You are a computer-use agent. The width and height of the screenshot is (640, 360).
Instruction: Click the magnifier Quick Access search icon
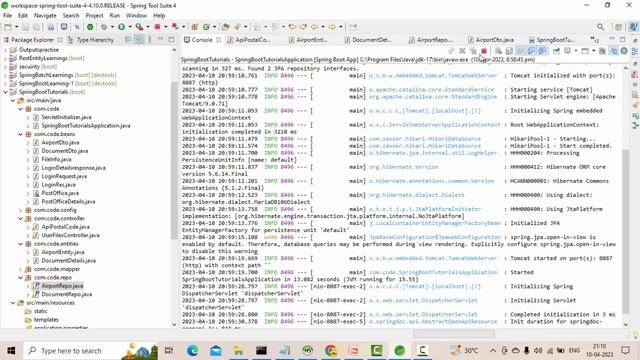coord(600,27)
